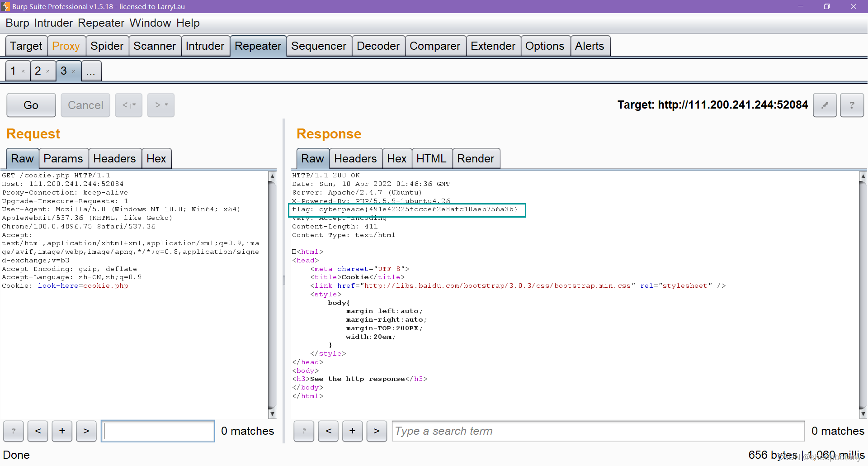Click the request search input field
The image size is (868, 466).
158,431
